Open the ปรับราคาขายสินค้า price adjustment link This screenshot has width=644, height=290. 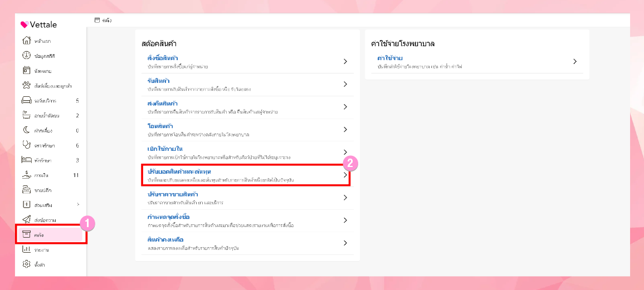pos(173,194)
